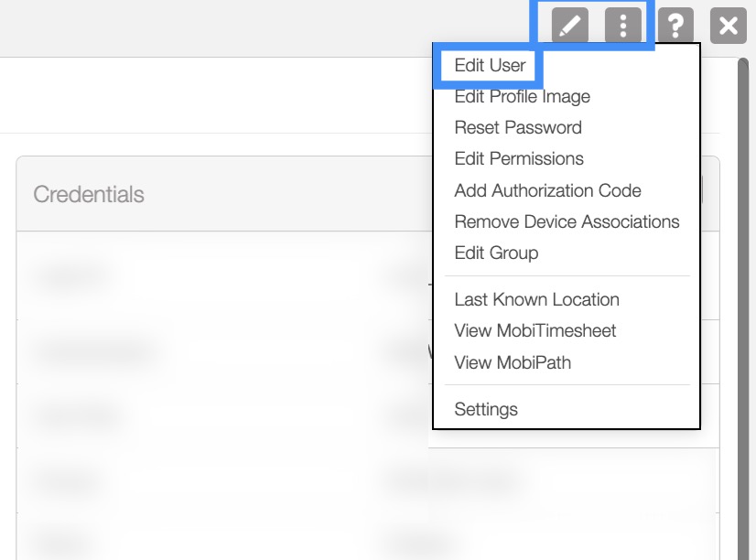Screen dimensions: 756x560
Task: Open Edit Permissions
Action: pyautogui.click(x=518, y=159)
